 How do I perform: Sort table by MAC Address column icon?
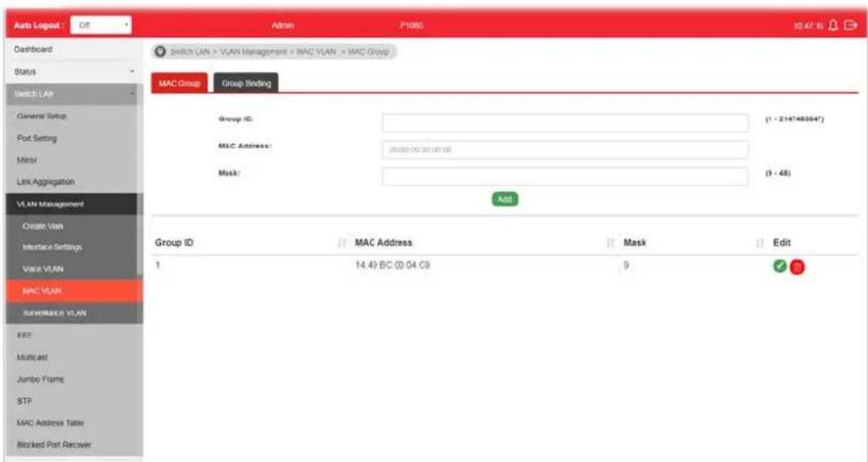[x=611, y=243]
